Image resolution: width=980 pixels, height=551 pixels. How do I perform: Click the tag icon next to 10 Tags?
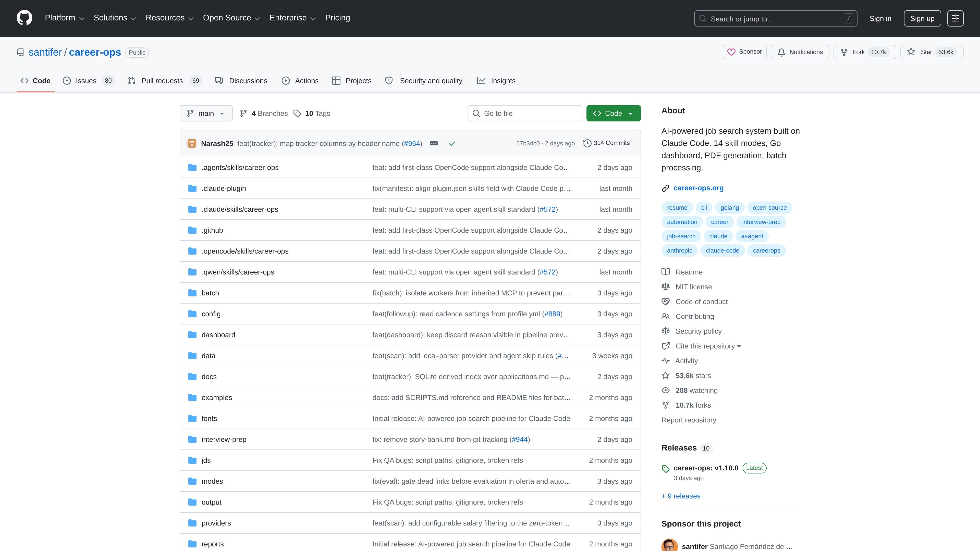[x=297, y=113]
